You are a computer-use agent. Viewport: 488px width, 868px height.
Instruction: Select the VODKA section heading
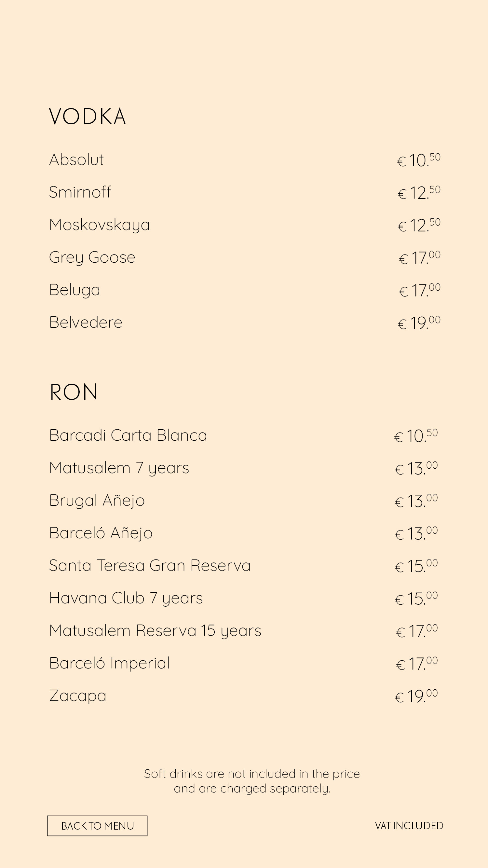[88, 117]
